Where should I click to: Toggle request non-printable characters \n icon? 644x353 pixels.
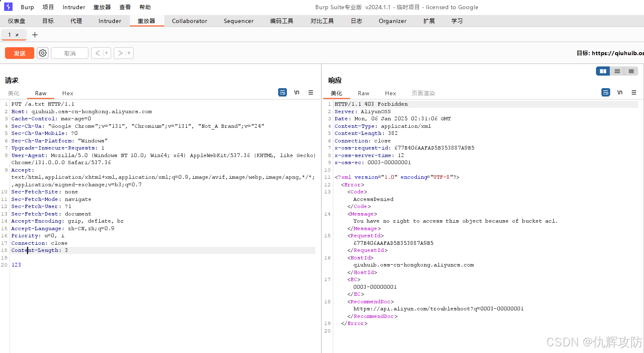[297, 92]
